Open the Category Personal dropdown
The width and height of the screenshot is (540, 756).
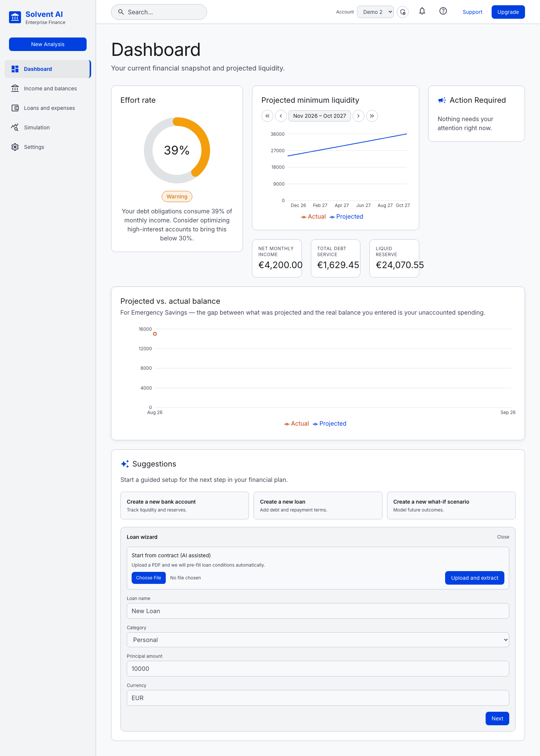coord(318,640)
